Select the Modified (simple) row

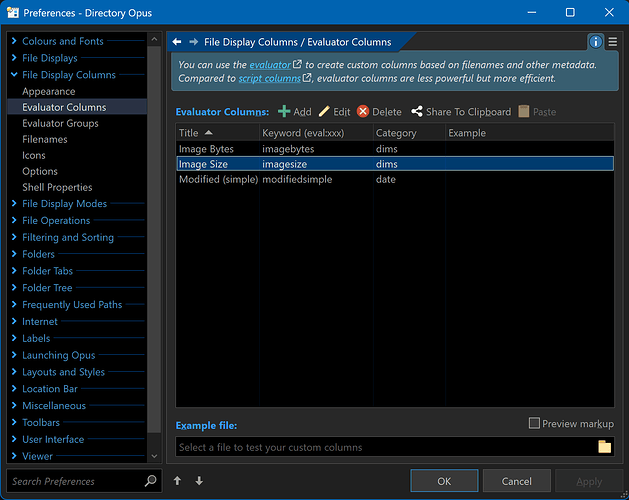(395, 179)
